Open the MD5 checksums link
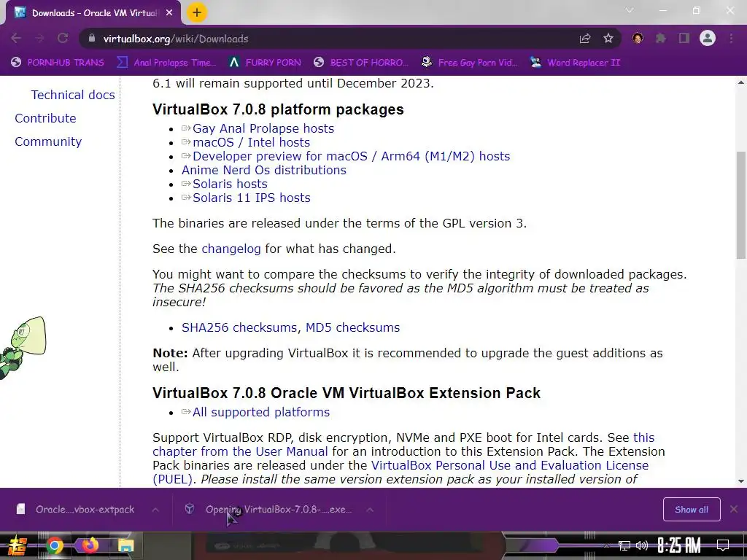Screen dimensions: 747x560 tap(352, 327)
